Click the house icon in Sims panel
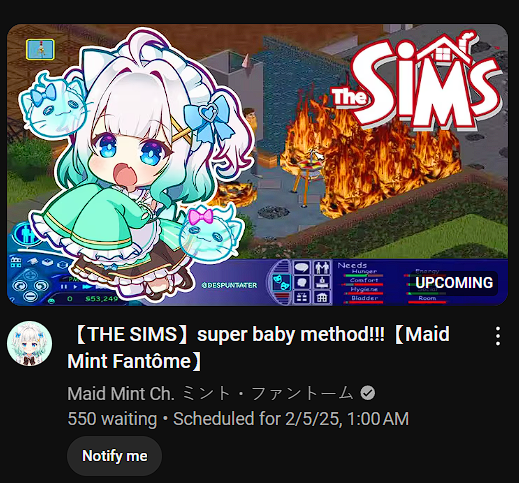 point(322,297)
